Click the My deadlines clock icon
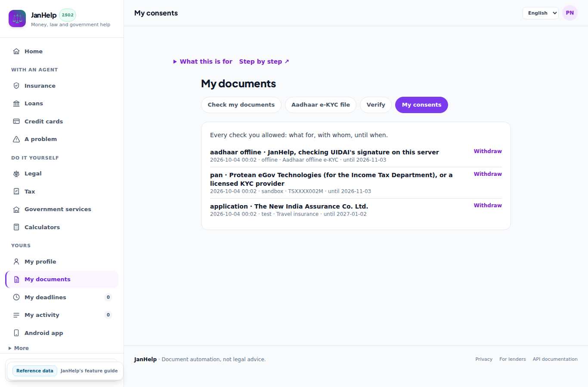This screenshot has width=588, height=387. [x=16, y=297]
